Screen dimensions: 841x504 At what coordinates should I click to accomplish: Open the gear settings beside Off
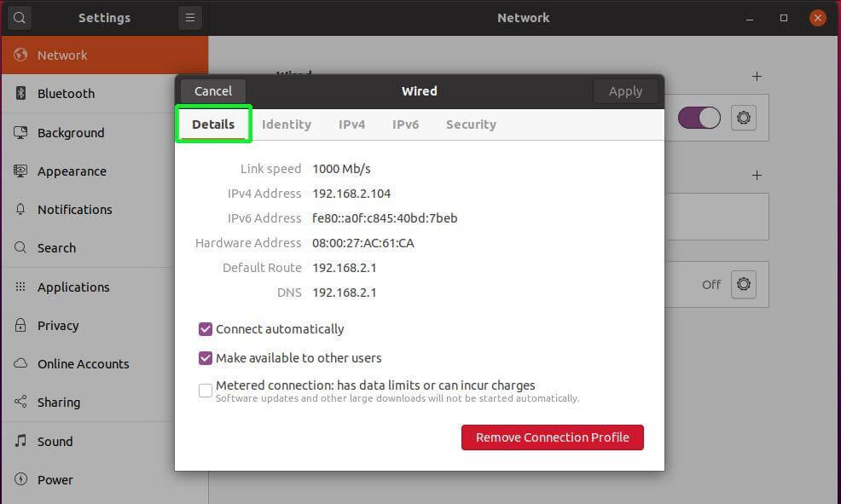point(744,284)
